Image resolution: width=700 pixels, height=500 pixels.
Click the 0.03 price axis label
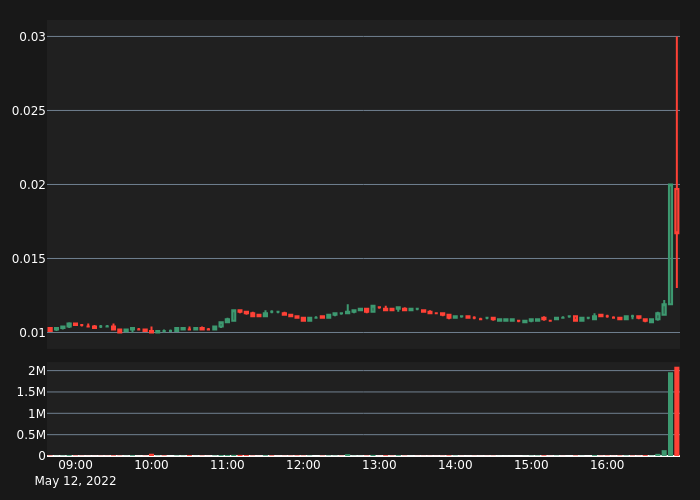pyautogui.click(x=32, y=37)
